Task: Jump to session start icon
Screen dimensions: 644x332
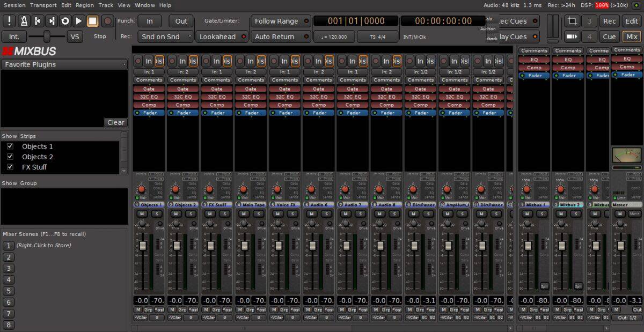Action: pos(38,21)
